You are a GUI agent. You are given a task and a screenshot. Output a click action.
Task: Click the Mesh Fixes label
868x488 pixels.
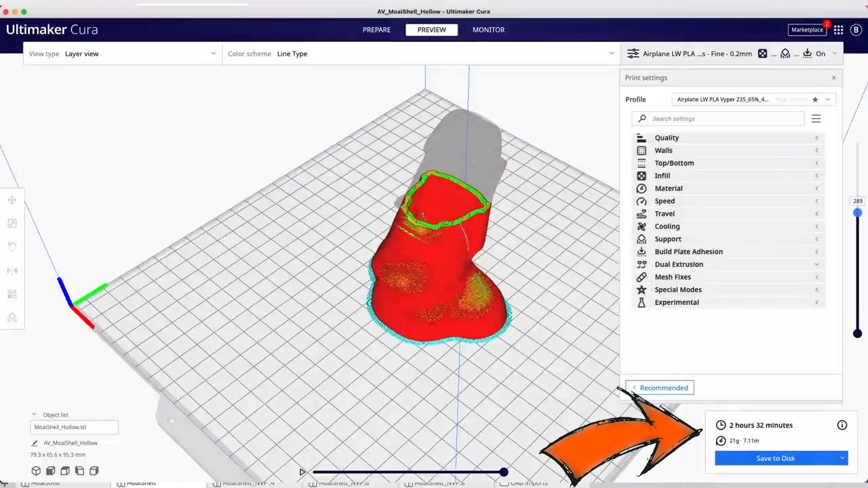(x=673, y=277)
